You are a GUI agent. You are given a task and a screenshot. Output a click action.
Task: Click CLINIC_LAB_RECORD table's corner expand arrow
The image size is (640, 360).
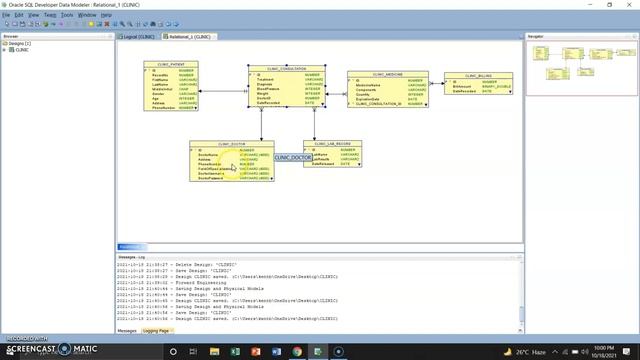coord(359,164)
